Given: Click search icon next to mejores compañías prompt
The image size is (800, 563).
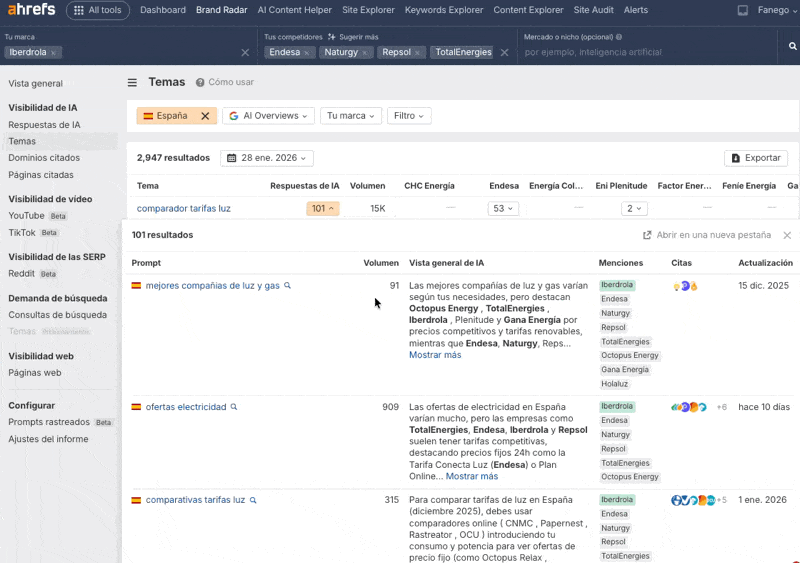Looking at the screenshot, I should coord(287,285).
